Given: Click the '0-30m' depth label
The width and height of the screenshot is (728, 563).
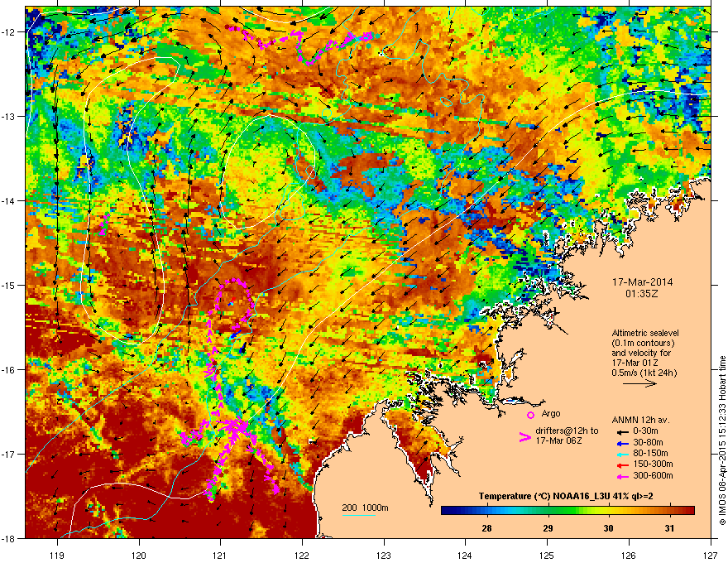Looking at the screenshot, I should pyautogui.click(x=645, y=431).
